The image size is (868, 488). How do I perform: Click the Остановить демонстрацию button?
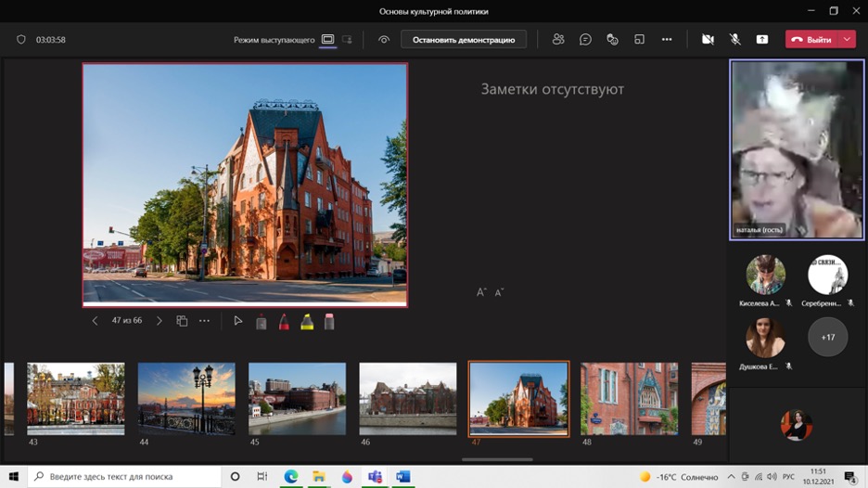(464, 40)
